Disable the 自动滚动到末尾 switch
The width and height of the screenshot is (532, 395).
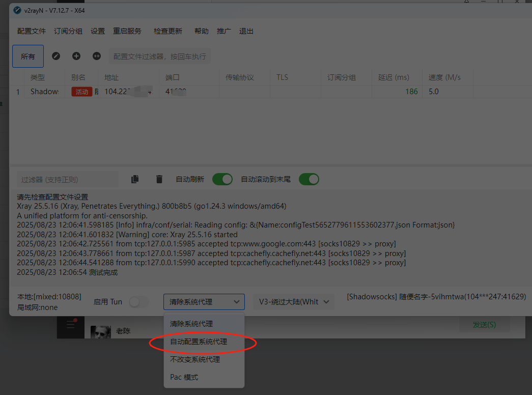click(x=309, y=179)
